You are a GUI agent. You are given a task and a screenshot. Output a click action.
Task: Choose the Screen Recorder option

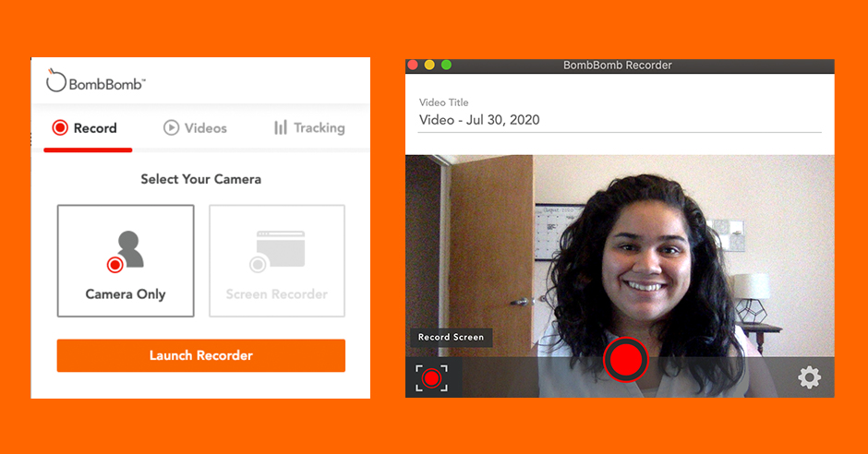pyautogui.click(x=277, y=261)
